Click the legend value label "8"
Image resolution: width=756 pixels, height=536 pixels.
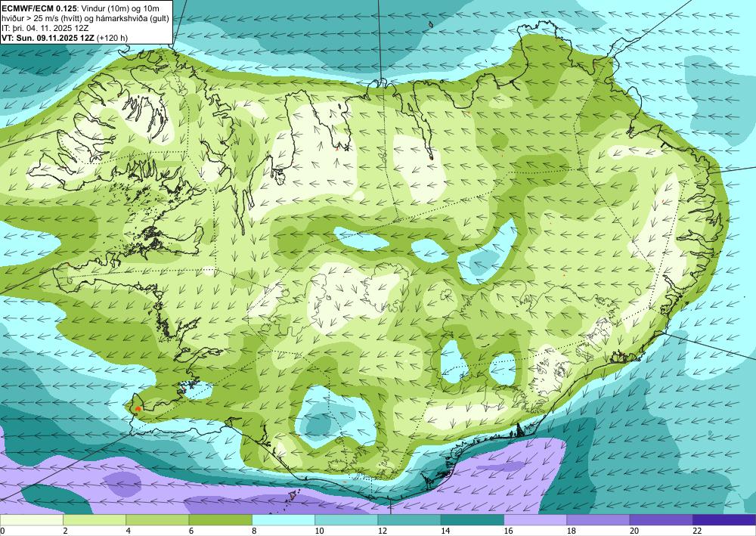(x=254, y=531)
